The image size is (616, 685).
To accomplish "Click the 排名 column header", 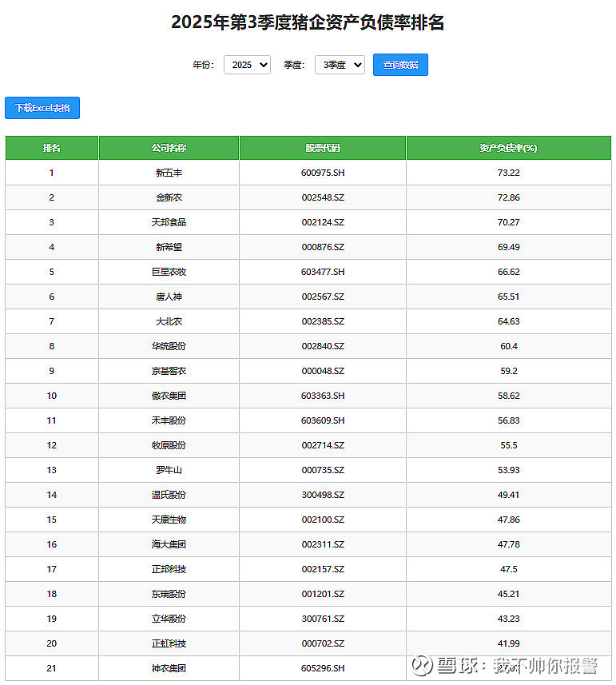I will (52, 148).
